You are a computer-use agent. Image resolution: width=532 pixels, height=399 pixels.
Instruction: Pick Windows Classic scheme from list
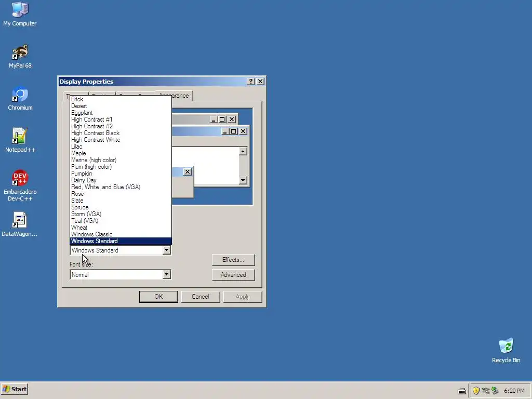point(121,234)
